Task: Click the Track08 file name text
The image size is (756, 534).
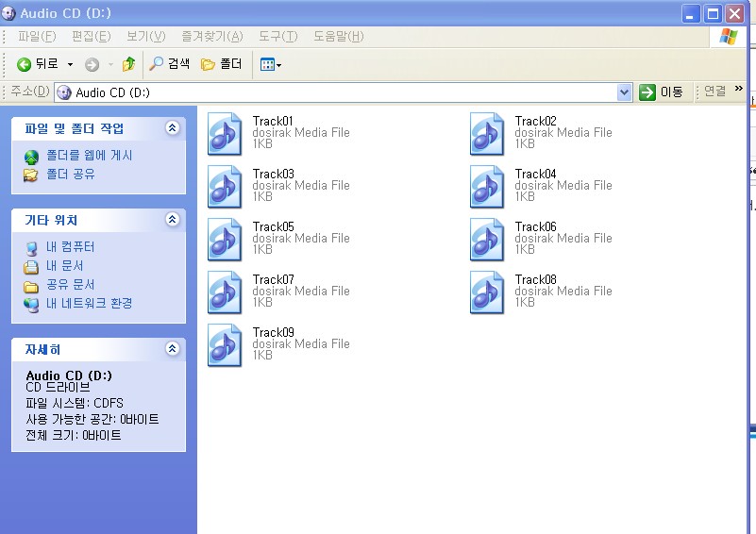Action: tap(535, 280)
